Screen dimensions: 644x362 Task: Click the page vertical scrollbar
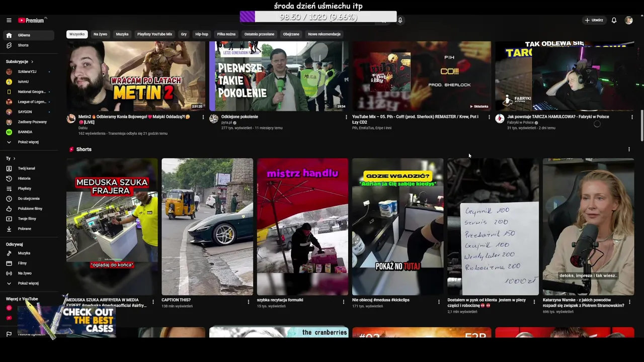tap(642, 126)
